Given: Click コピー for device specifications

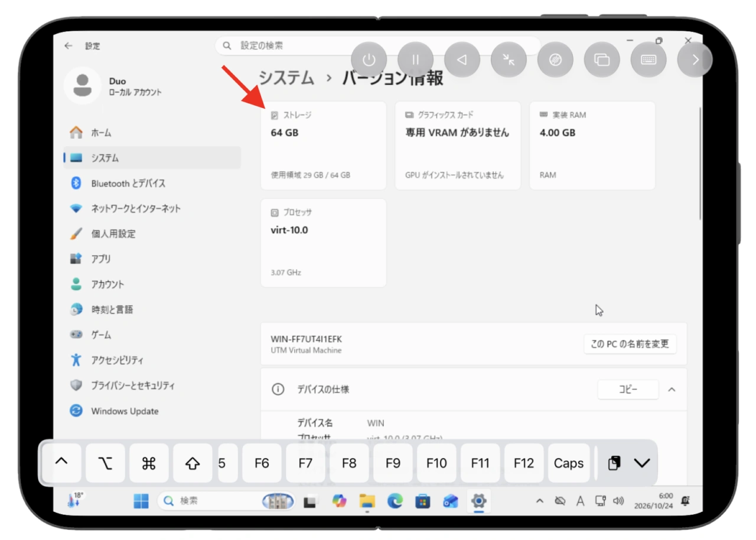Looking at the screenshot, I should 628,390.
